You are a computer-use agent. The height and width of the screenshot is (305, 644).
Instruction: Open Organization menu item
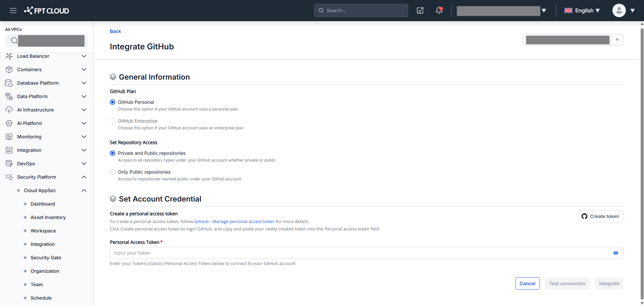(x=45, y=271)
